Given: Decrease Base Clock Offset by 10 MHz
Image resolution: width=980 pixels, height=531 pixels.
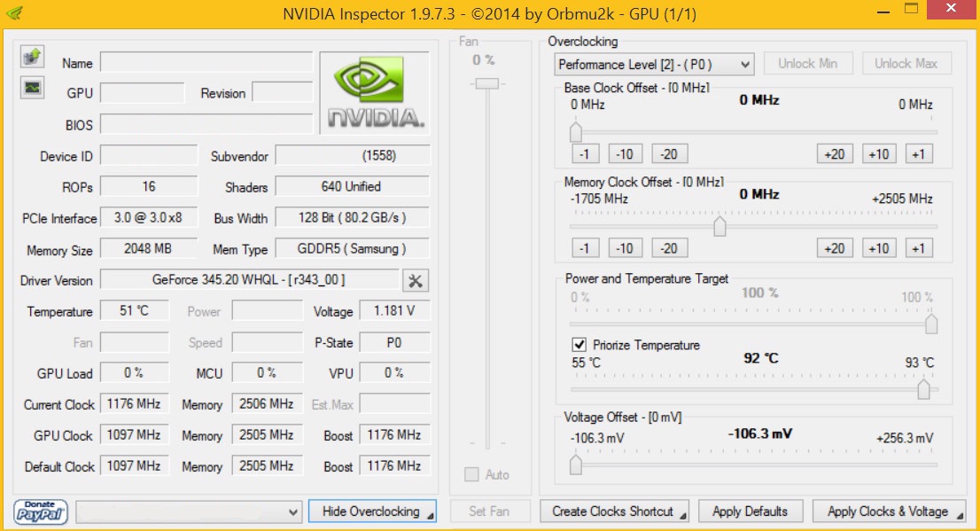Looking at the screenshot, I should click(x=625, y=154).
